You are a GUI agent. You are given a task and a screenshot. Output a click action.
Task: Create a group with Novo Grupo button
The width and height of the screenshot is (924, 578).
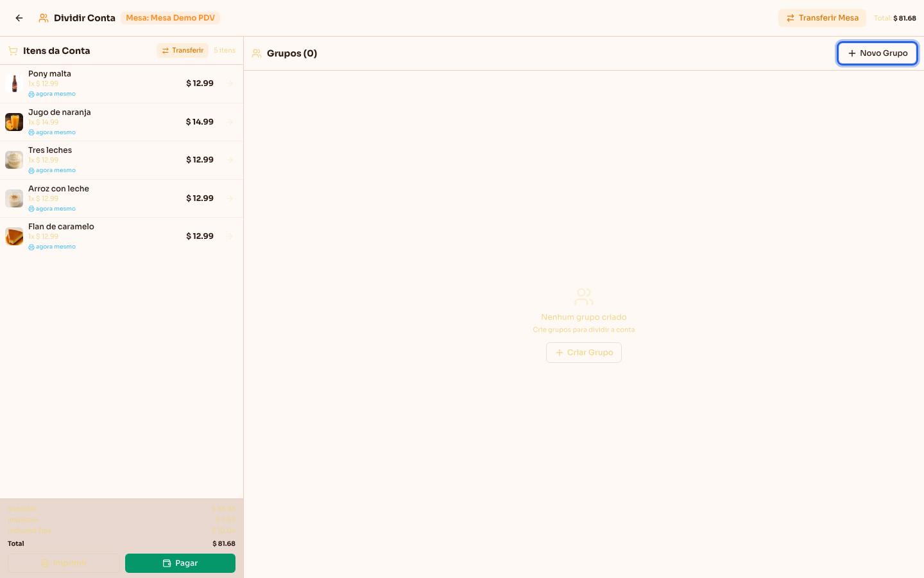(x=877, y=53)
